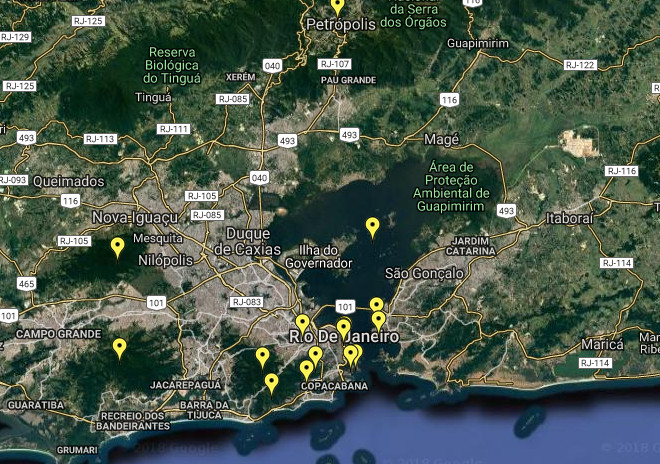
Task: Click the yellow pin southeast of Campo Grande
Action: coord(120,348)
